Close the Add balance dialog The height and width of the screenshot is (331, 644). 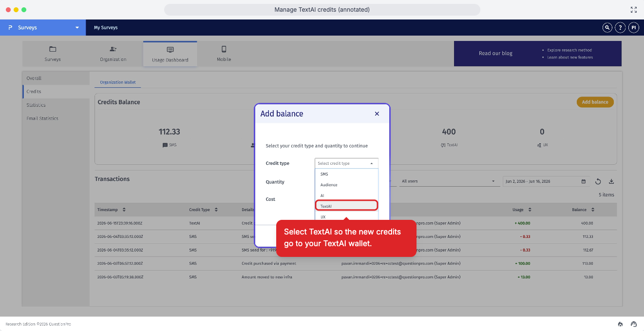click(377, 114)
